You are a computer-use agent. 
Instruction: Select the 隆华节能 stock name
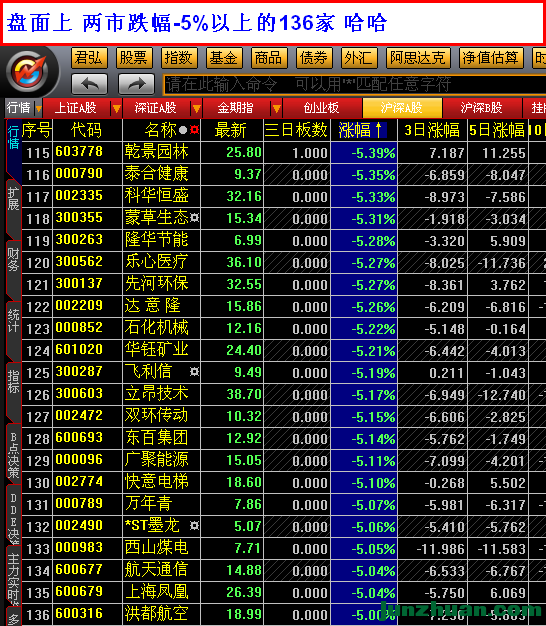156,240
